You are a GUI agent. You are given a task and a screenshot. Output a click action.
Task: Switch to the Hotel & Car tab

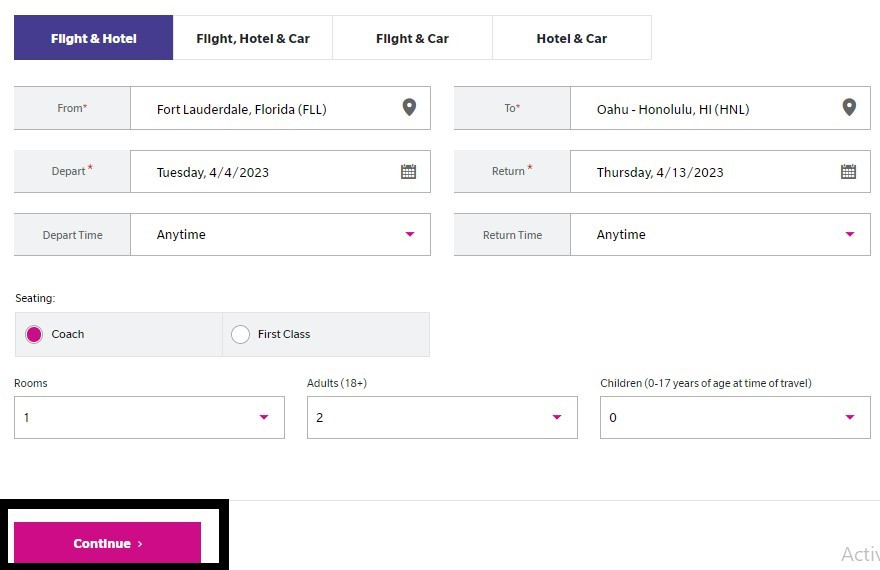572,38
